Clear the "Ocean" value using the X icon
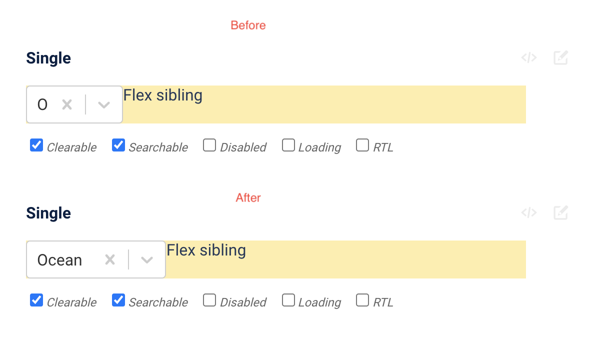 [x=109, y=259]
